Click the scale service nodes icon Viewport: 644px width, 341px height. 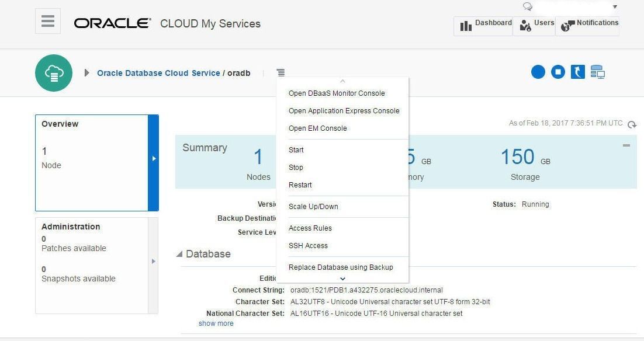point(598,72)
